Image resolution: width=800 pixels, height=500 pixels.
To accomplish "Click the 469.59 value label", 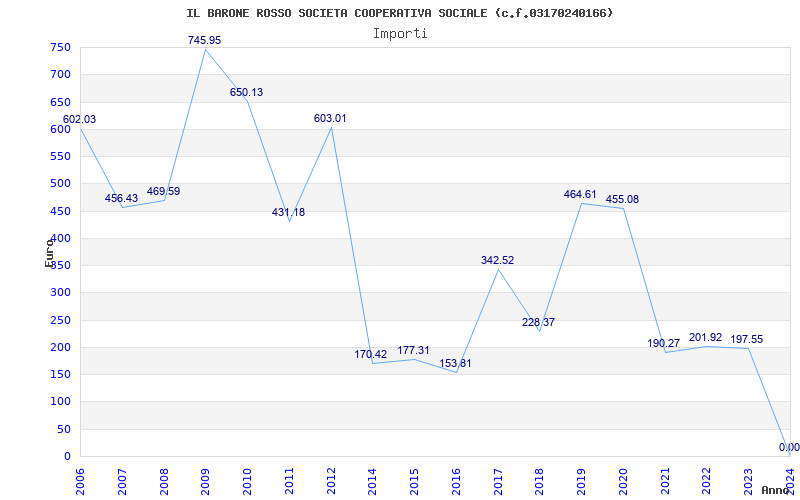I will pyautogui.click(x=163, y=192).
